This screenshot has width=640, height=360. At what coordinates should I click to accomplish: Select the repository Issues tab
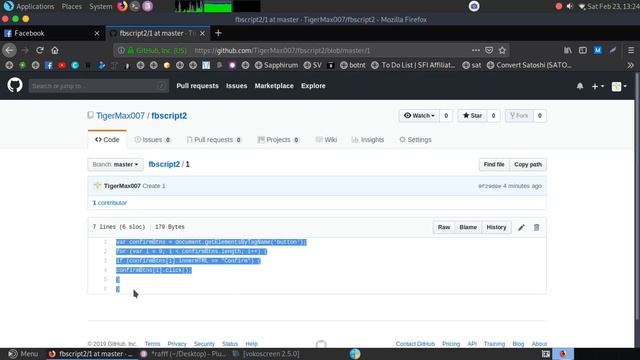coord(152,140)
